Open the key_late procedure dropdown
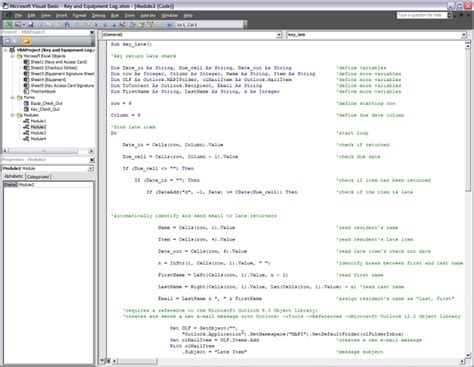The width and height of the screenshot is (474, 367). click(x=464, y=35)
